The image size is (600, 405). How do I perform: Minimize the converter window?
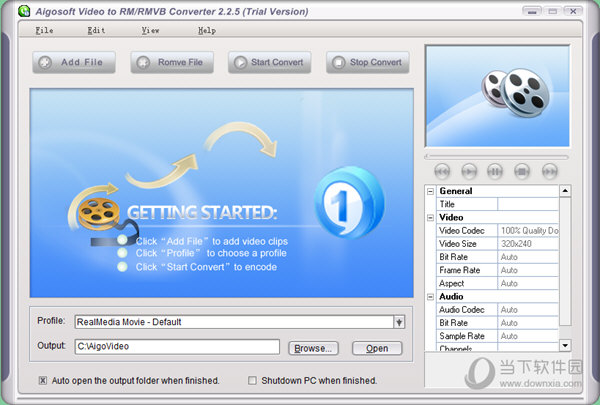[x=532, y=11]
